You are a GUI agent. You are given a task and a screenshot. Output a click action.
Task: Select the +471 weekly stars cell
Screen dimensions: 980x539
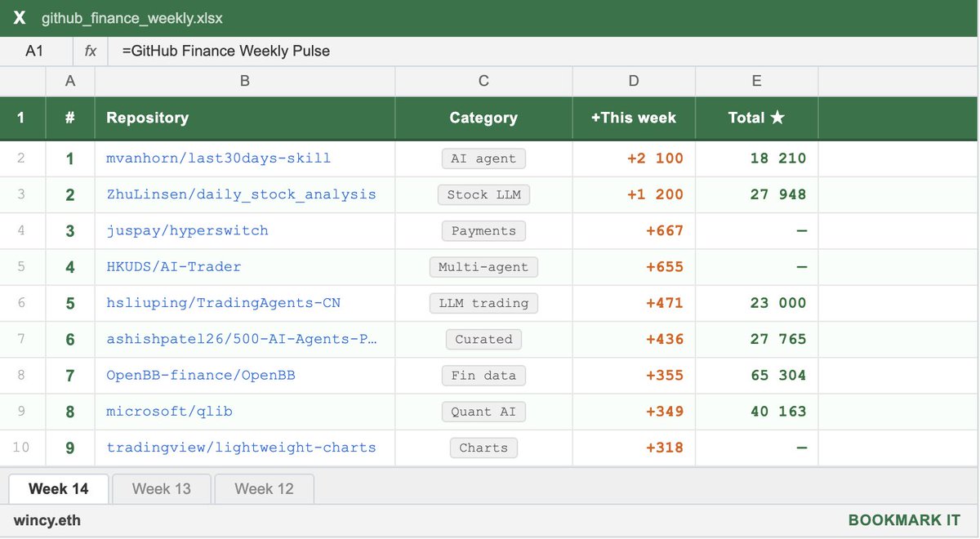[x=634, y=303]
